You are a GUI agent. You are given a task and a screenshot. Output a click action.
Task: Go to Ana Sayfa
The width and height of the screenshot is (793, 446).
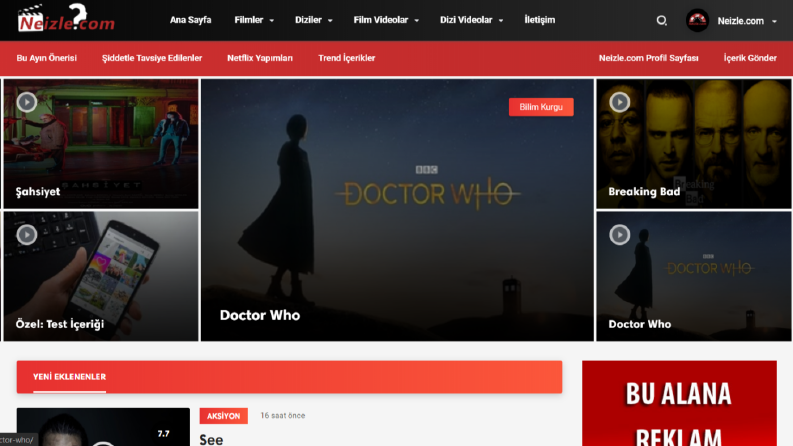191,20
